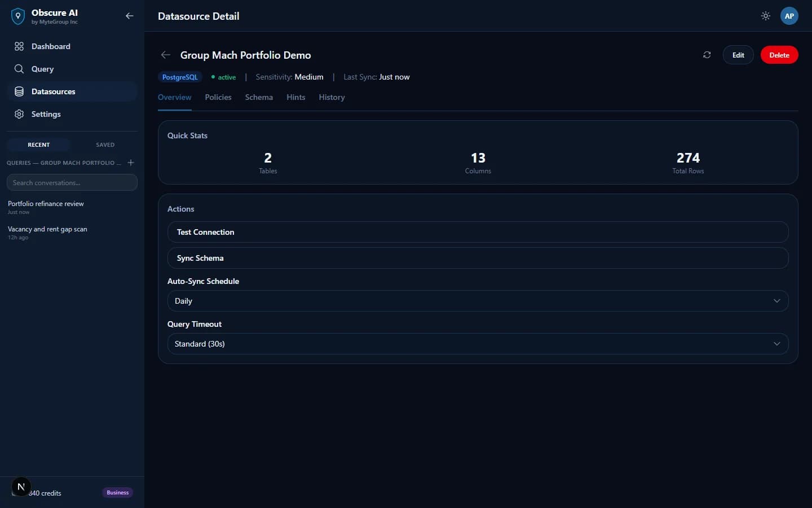Click the Last Sync Just now text
Viewport: 812px width, 508px height.
point(377,77)
